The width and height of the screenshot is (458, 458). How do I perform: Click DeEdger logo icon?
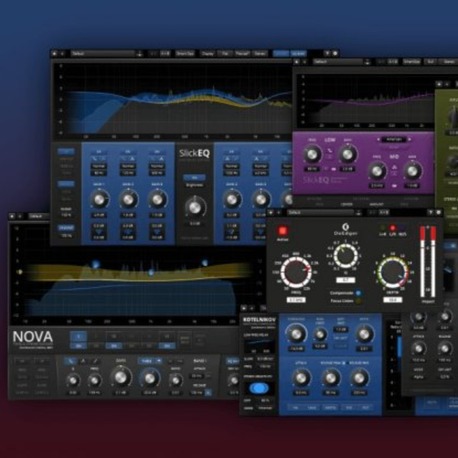point(345,227)
